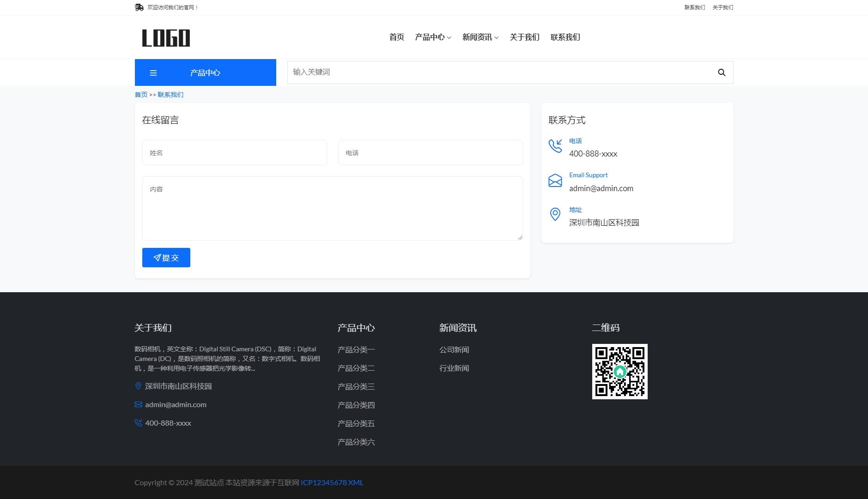868x499 pixels.
Task: Click the footer envelope icon next to admin@admin.com
Action: [138, 404]
